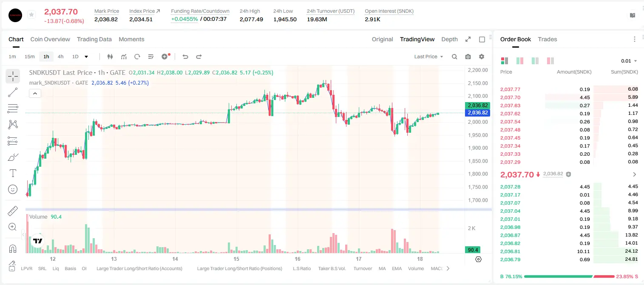Switch to the Trades tab
This screenshot has width=644, height=285.
(548, 39)
